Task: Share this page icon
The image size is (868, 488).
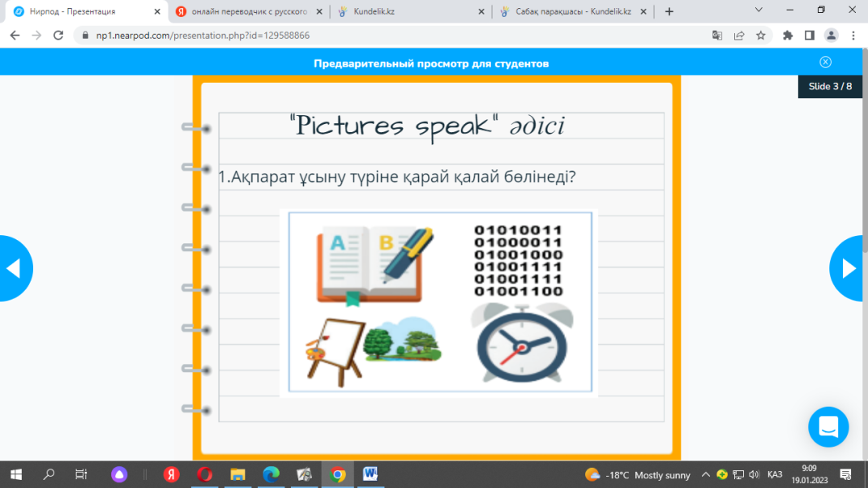Action: pyautogui.click(x=739, y=36)
